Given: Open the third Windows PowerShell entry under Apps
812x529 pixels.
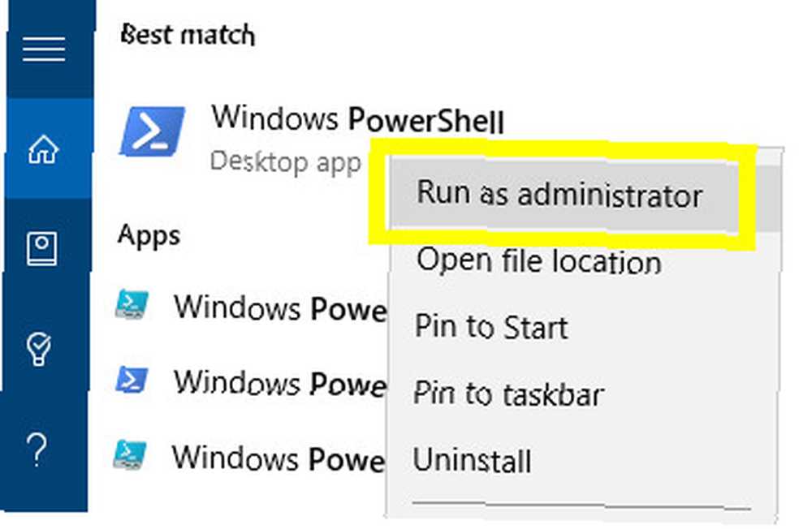Looking at the screenshot, I should click(279, 458).
